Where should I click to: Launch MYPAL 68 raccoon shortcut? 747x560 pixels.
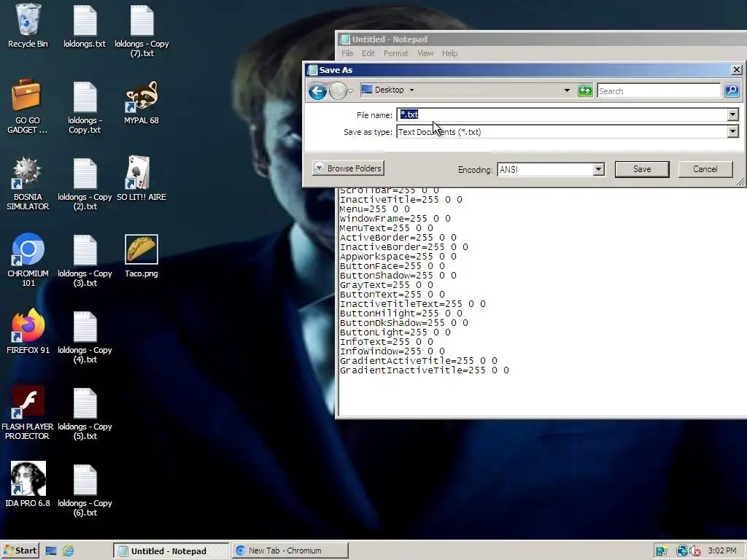click(x=142, y=102)
